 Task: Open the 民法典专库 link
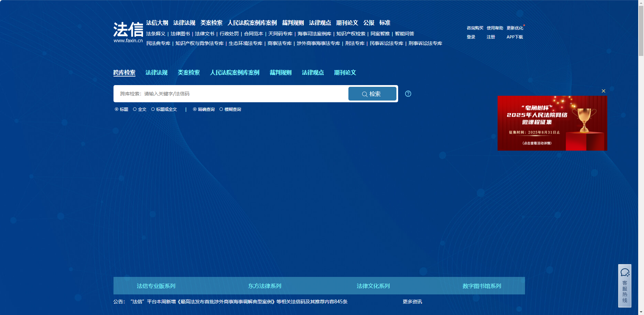(158, 43)
